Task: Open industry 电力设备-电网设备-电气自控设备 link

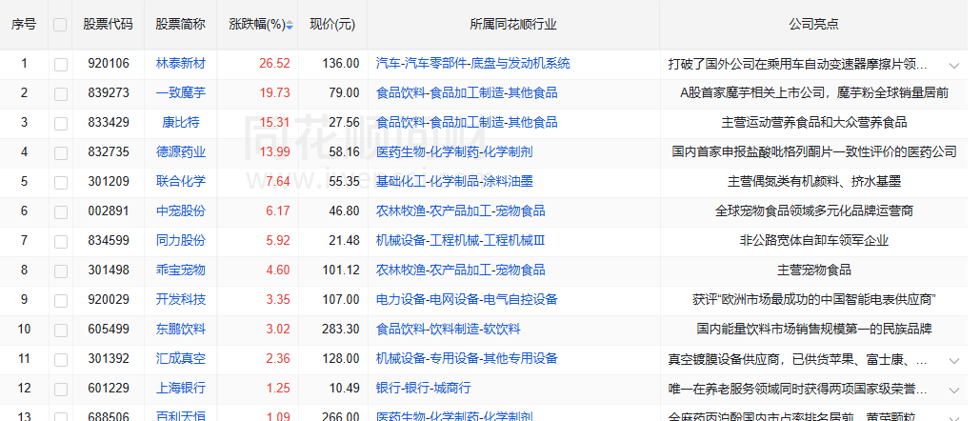Action: click(467, 299)
